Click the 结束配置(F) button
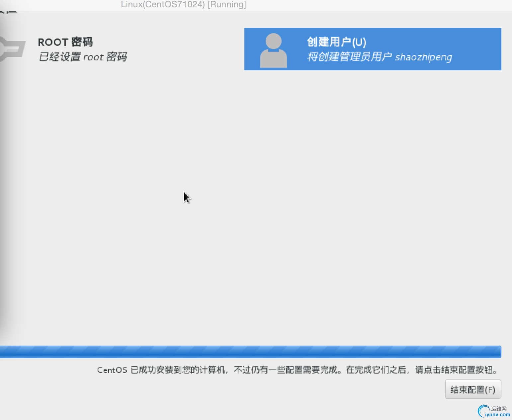Screen dimensions: 512x420 tap(473, 389)
